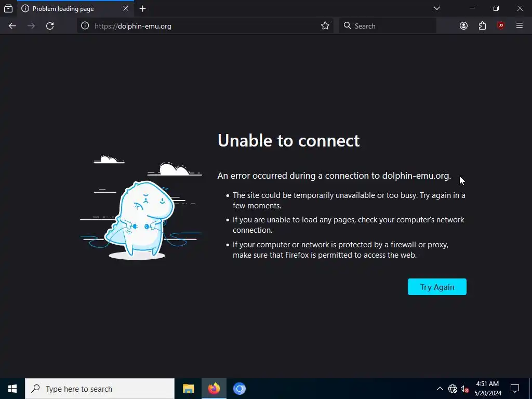This screenshot has height=399, width=532.
Task: Open network status globe icon
Action: (453, 389)
